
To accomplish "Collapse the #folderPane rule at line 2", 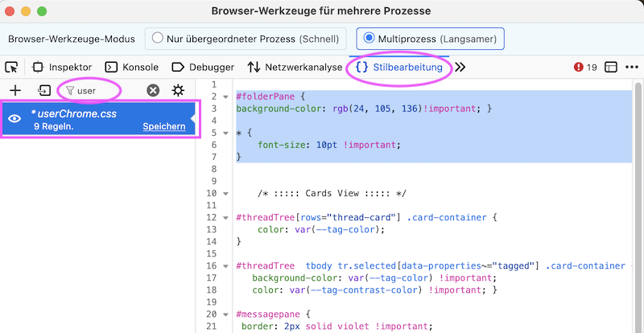I will [x=225, y=97].
